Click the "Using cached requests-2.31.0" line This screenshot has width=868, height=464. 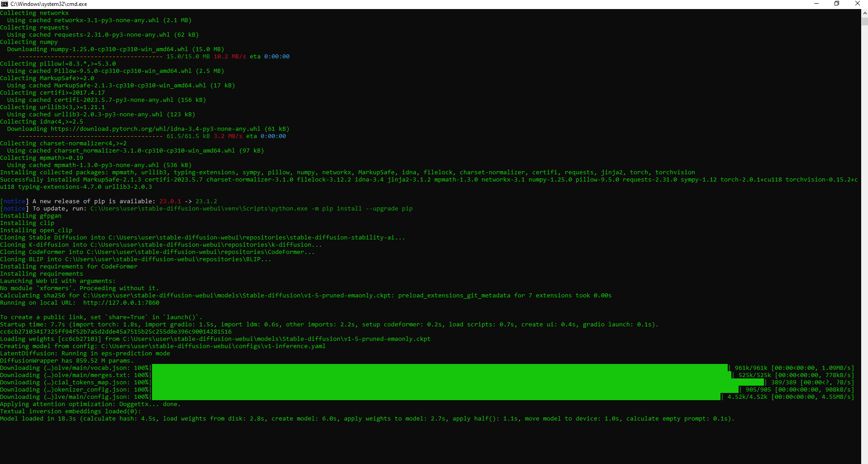pyautogui.click(x=103, y=35)
